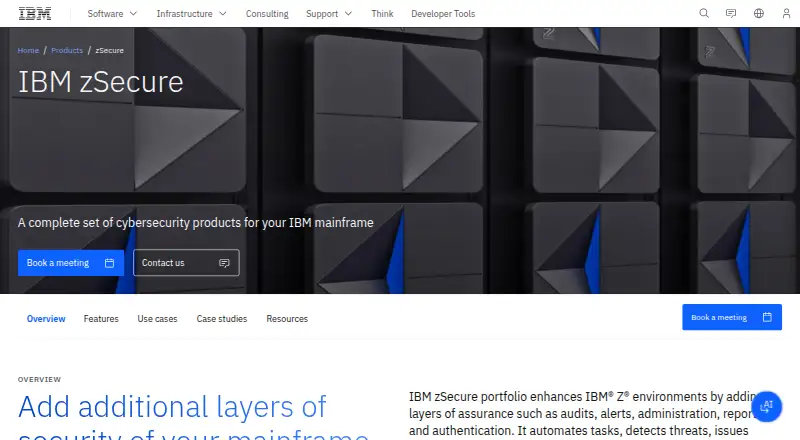Follow the Products breadcrumb link
This screenshot has height=440, width=800.
(67, 51)
